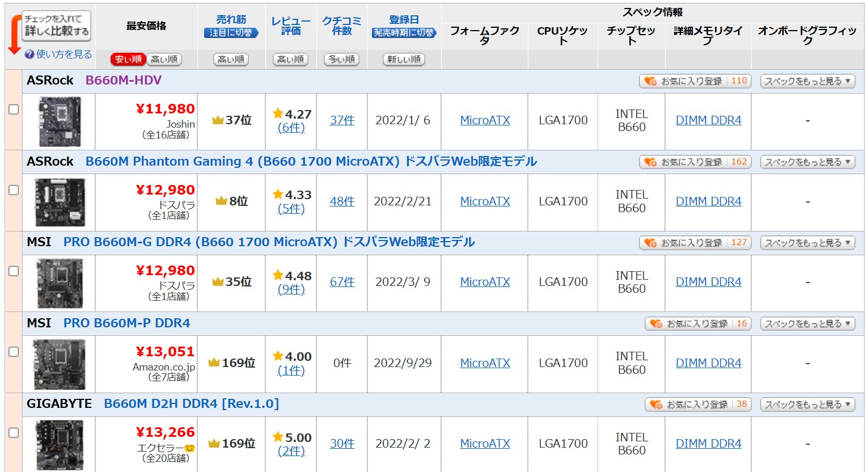Tick the B660M Phantom Gaming 4 compare checkbox

click(x=14, y=190)
